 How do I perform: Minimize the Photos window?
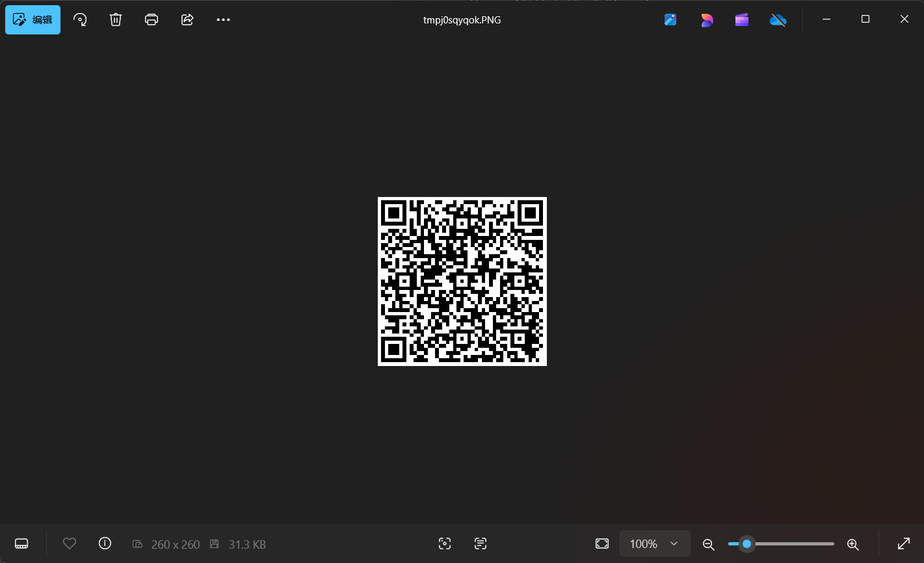point(826,20)
